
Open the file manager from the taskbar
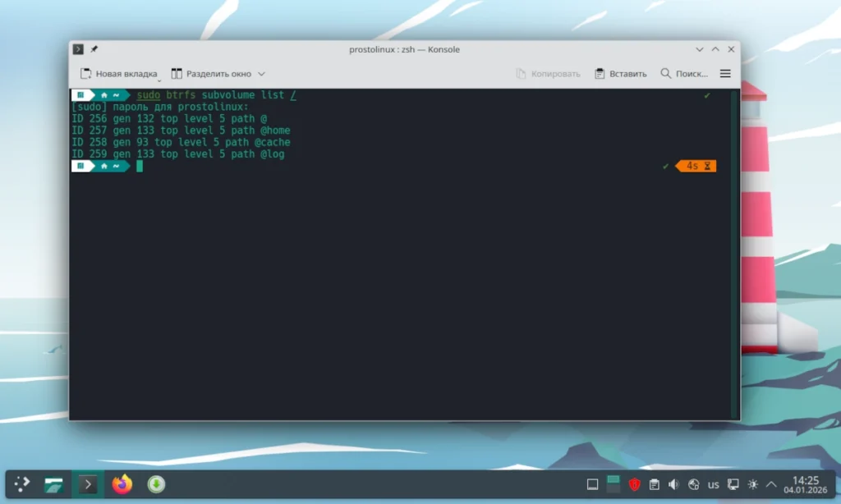[x=53, y=484]
